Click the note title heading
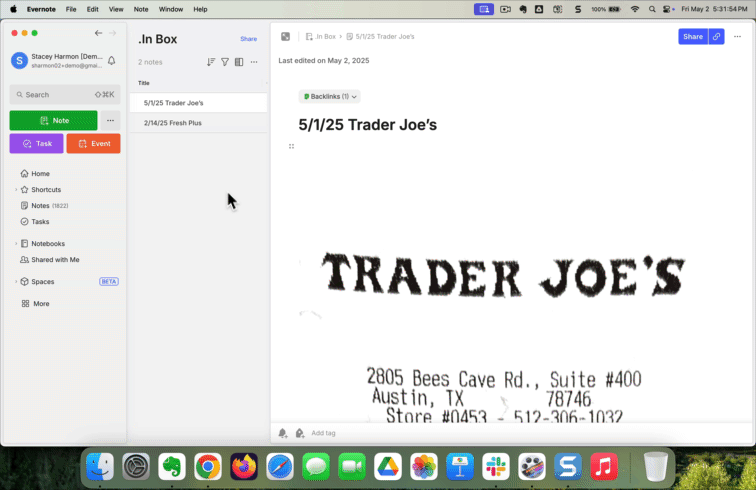This screenshot has width=756, height=490. 367,125
